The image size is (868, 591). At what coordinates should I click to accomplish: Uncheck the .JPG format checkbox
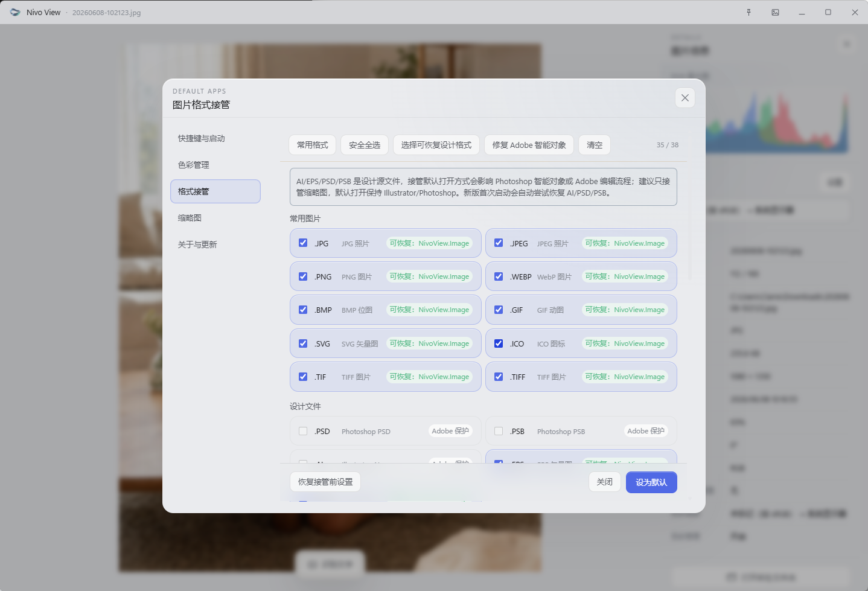tap(303, 243)
